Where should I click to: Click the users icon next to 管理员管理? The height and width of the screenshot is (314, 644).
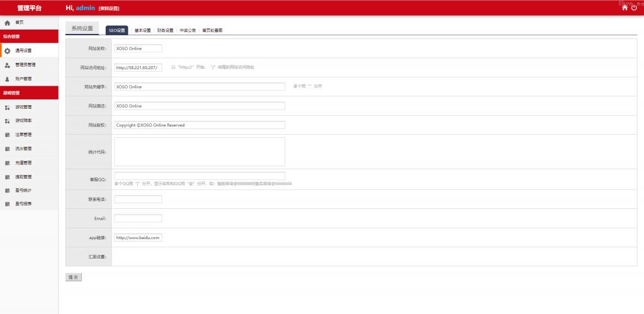point(8,65)
